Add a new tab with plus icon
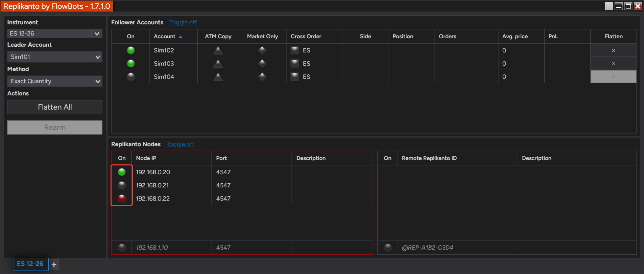Screen dimensions: 644x274 [54, 265]
